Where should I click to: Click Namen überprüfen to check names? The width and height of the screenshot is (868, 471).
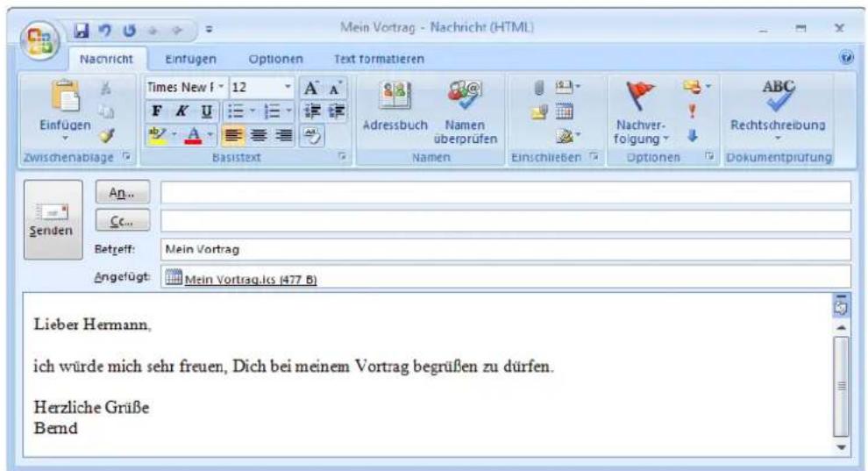point(465,113)
